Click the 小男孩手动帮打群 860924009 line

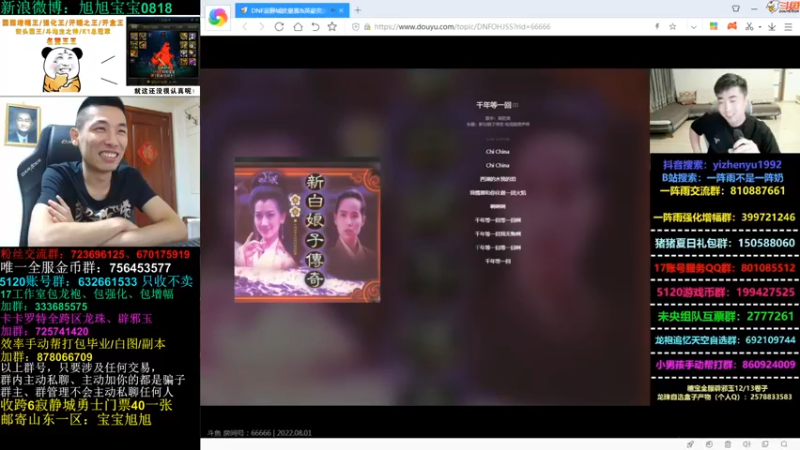[725, 364]
